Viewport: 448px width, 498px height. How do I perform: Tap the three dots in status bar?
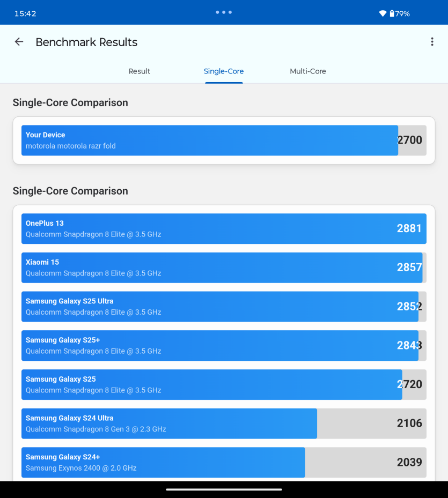click(224, 12)
